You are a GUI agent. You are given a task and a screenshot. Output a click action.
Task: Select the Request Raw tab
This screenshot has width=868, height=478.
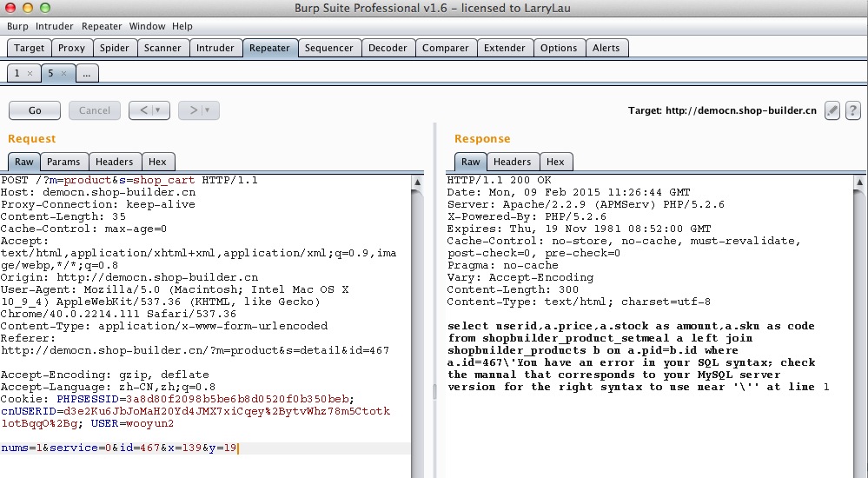click(23, 162)
